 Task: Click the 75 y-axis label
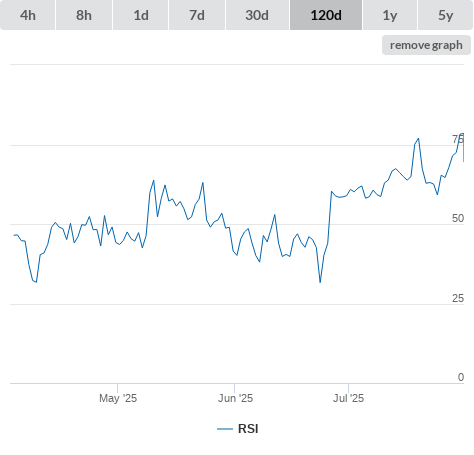tap(458, 139)
